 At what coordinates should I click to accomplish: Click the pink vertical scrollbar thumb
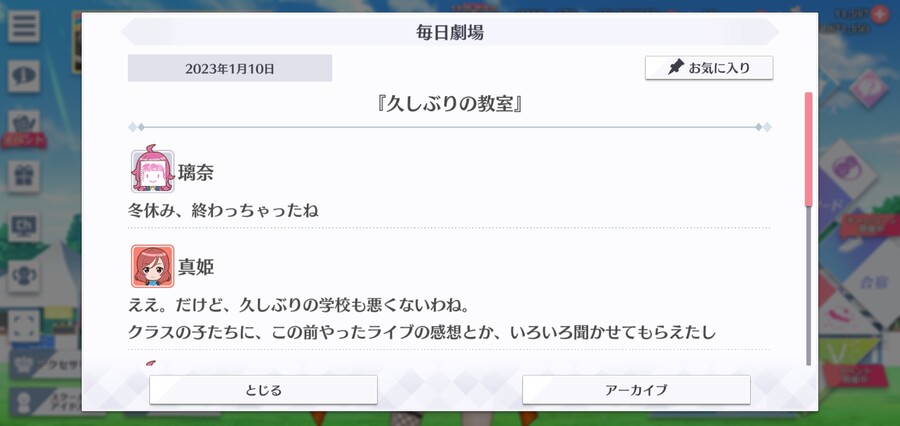[808, 149]
